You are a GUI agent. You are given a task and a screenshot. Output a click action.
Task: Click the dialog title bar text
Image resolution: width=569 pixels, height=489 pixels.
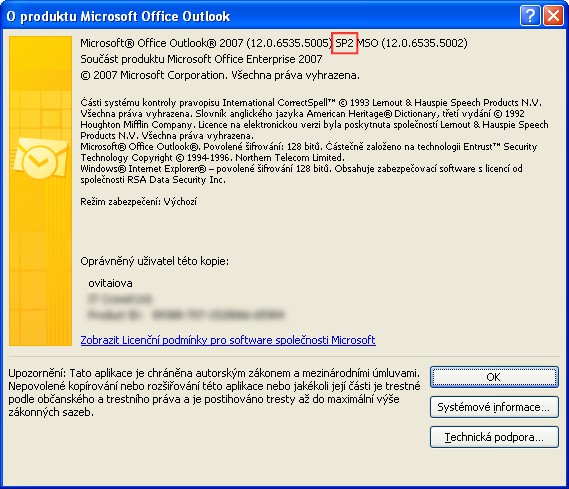118,16
